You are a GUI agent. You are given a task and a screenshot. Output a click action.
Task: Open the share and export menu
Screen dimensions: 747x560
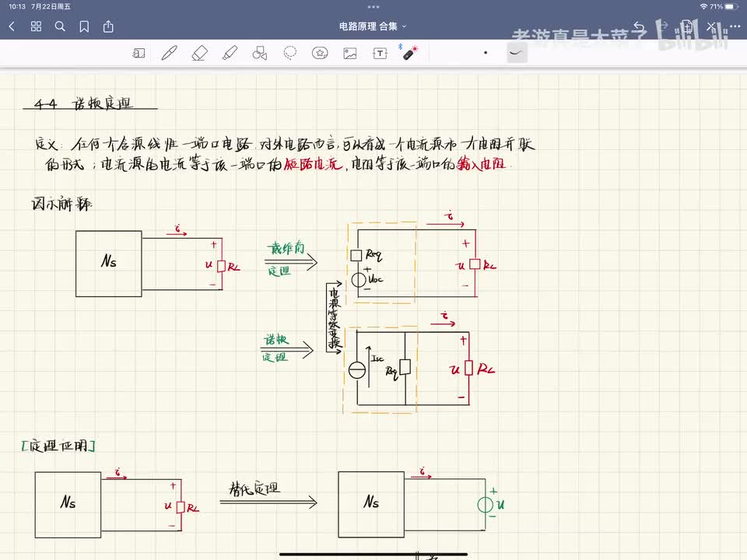point(109,26)
